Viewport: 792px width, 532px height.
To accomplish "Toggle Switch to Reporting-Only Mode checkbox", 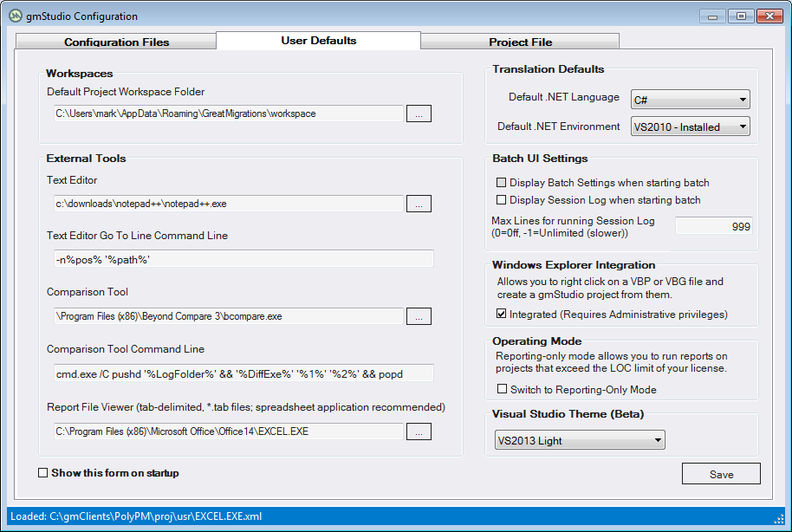I will pyautogui.click(x=502, y=389).
